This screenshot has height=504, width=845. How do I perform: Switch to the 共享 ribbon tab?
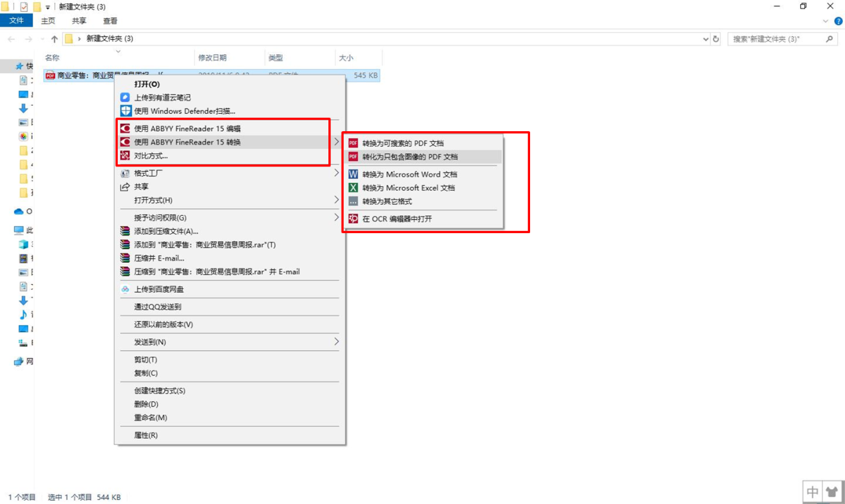coord(79,21)
